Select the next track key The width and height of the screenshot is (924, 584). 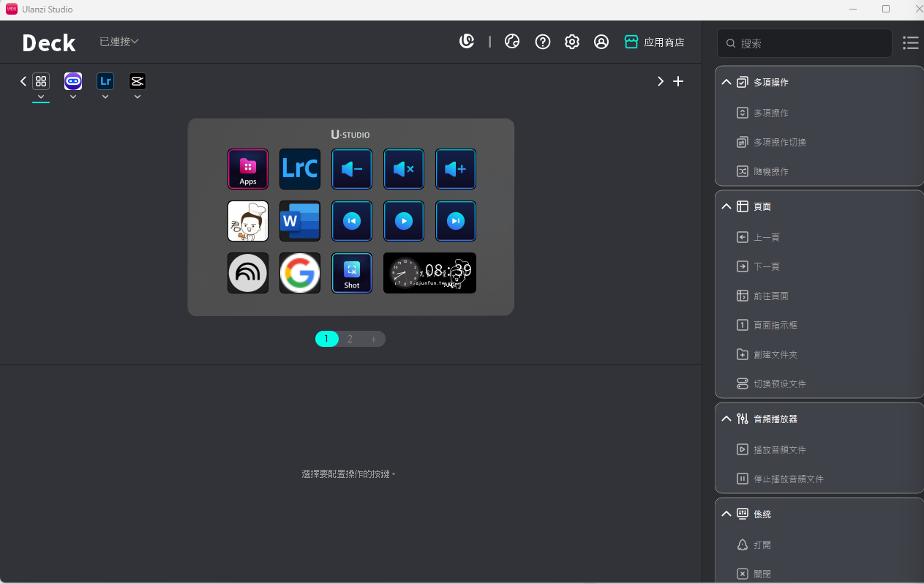coord(456,221)
